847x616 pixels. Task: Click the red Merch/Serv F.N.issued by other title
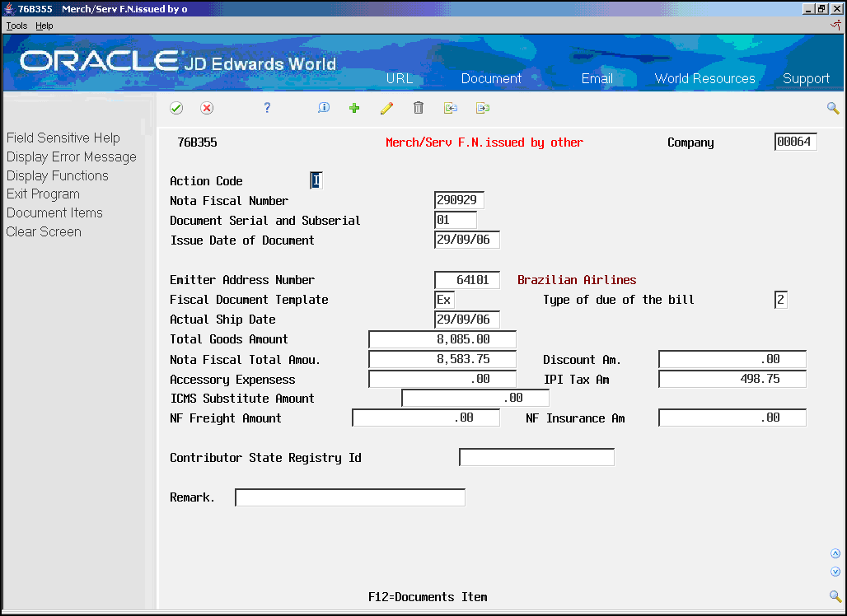point(484,142)
